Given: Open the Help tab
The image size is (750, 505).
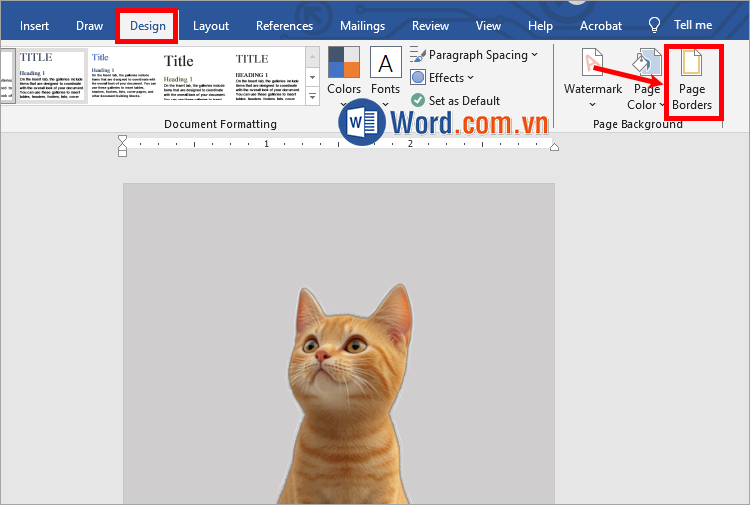Looking at the screenshot, I should [x=540, y=26].
